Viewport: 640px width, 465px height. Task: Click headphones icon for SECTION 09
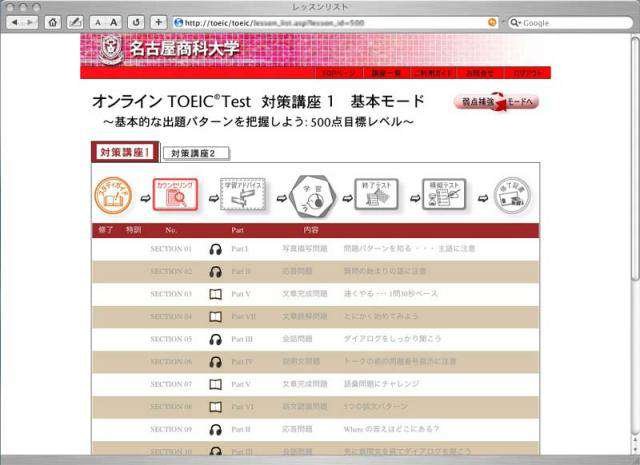tap(216, 430)
